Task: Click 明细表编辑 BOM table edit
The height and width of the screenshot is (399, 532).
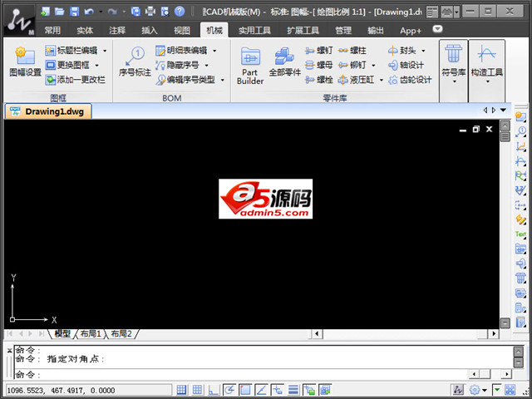Action: click(181, 51)
